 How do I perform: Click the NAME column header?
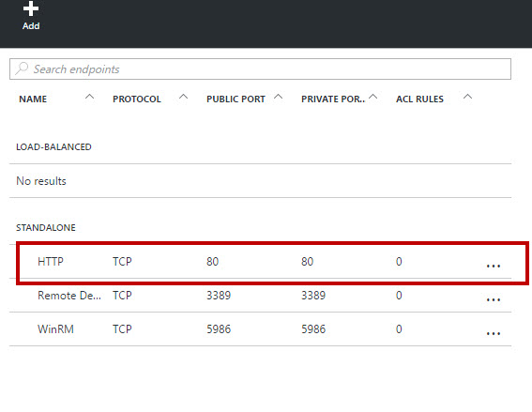click(33, 99)
